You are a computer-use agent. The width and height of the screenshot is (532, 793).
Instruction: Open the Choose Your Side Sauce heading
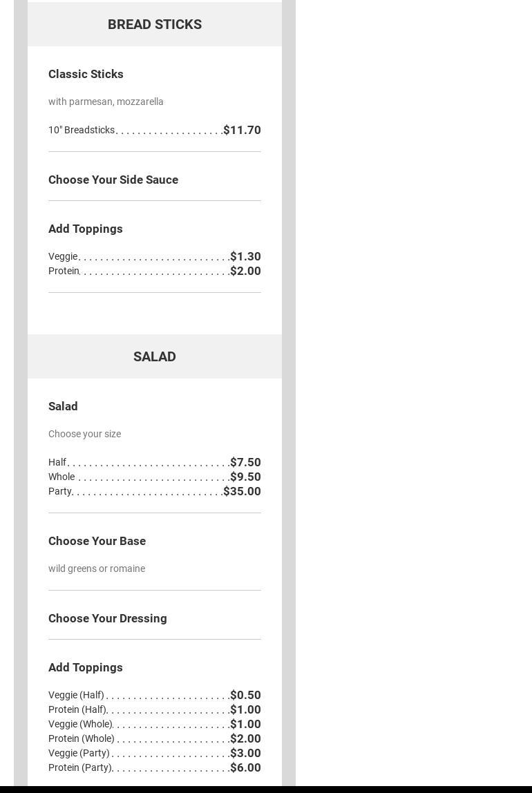pyautogui.click(x=113, y=180)
